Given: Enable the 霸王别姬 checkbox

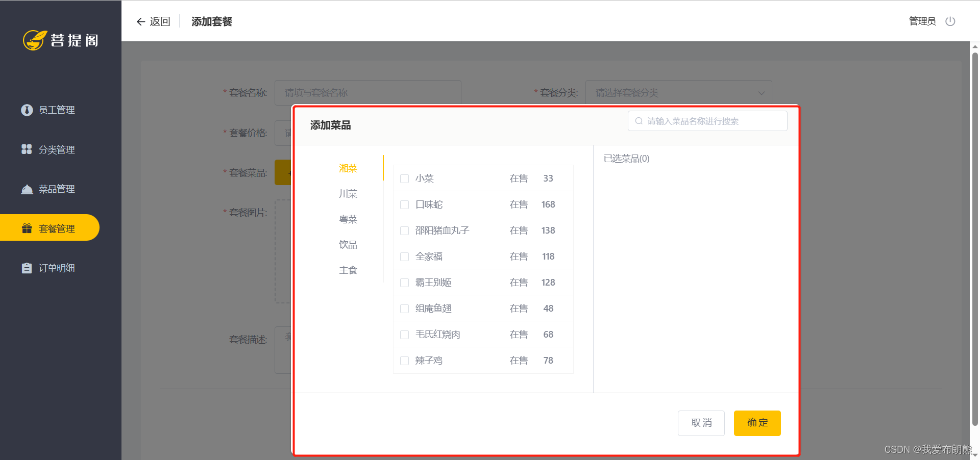Looking at the screenshot, I should [405, 283].
